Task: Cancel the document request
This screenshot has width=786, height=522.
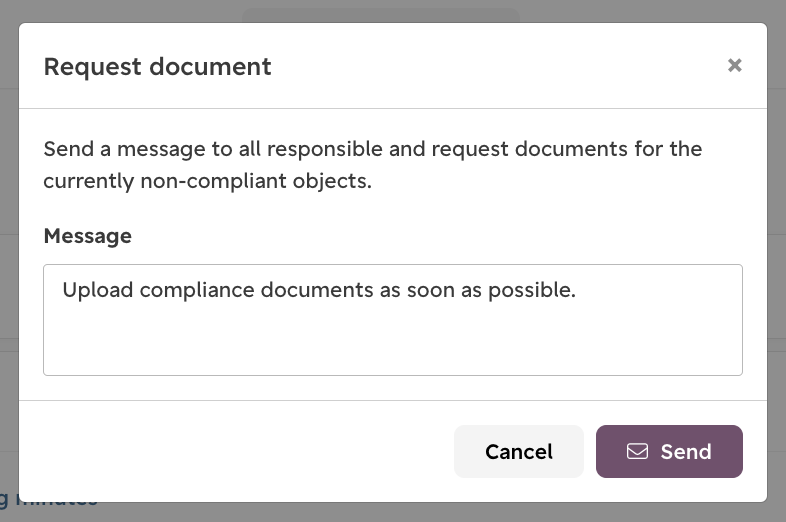Action: [x=519, y=451]
